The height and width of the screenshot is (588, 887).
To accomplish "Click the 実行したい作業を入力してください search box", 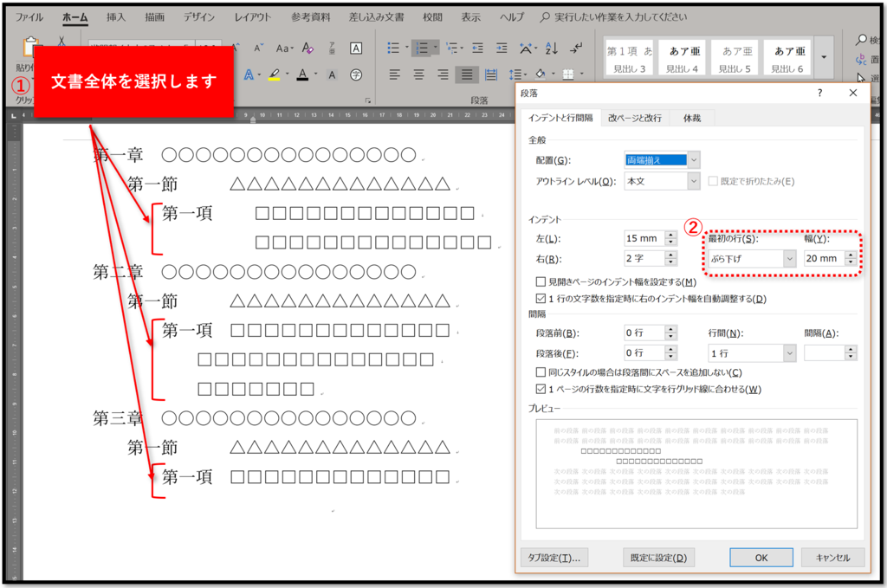I will click(620, 17).
